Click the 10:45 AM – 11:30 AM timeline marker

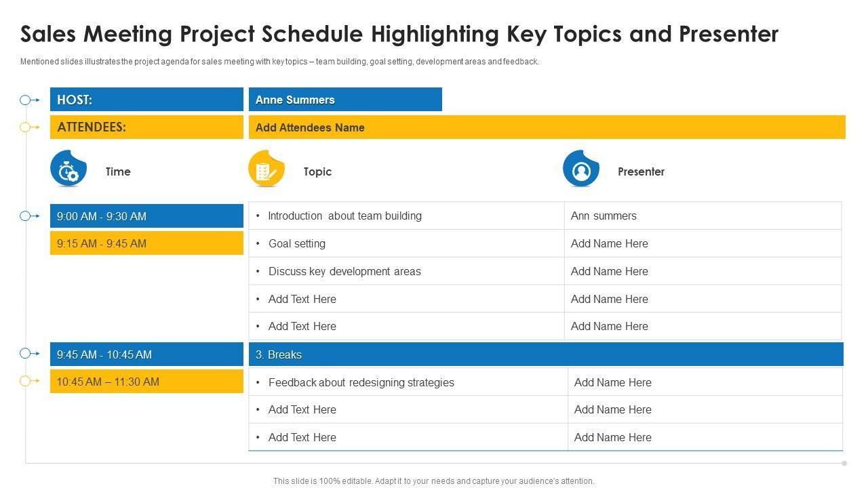pyautogui.click(x=26, y=381)
